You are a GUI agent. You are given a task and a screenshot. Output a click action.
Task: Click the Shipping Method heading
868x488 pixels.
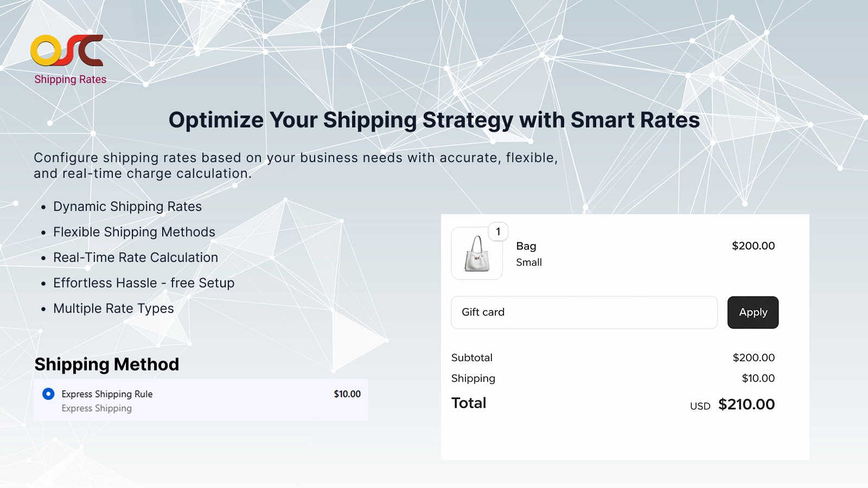point(106,364)
